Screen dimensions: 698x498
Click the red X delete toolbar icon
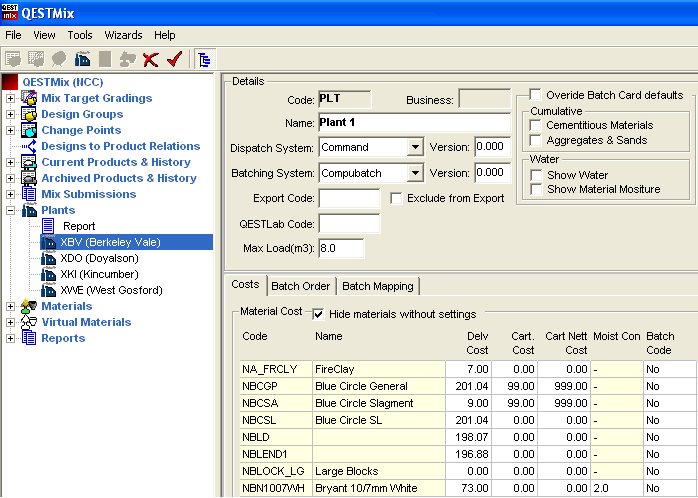[x=151, y=59]
